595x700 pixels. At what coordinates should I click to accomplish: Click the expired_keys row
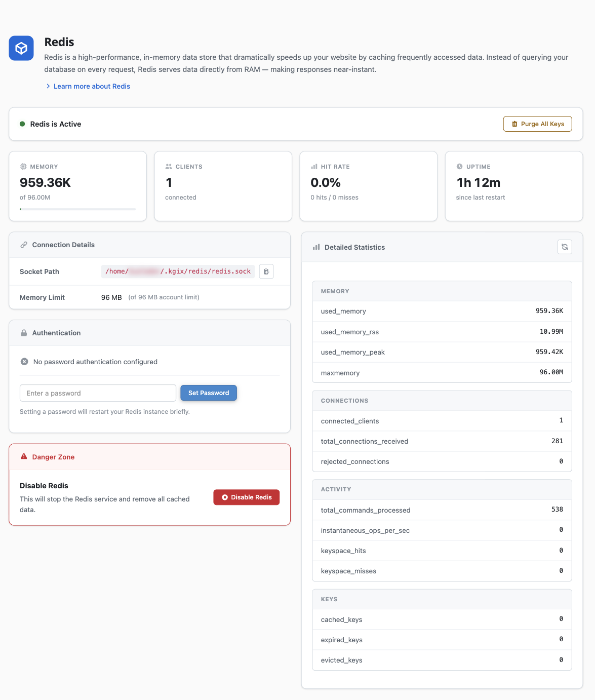tap(442, 640)
